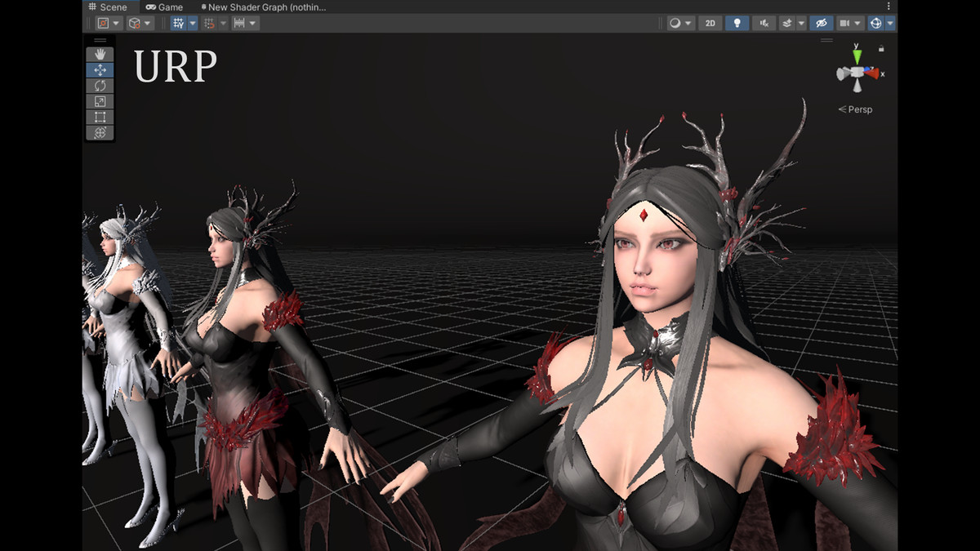This screenshot has width=980, height=551.
Task: Open the New Shader Graph tab
Action: click(263, 7)
